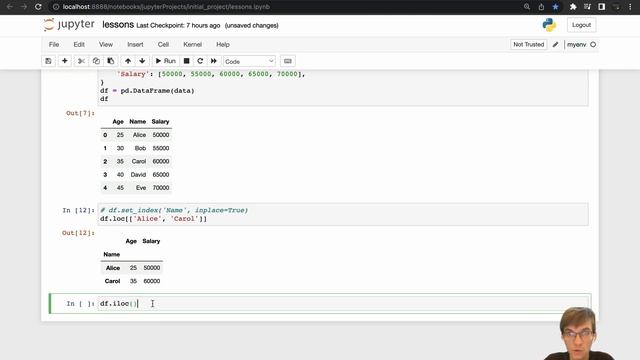Cut selected cells with scissors icon
Viewport: 640px width, 360px height.
81,61
